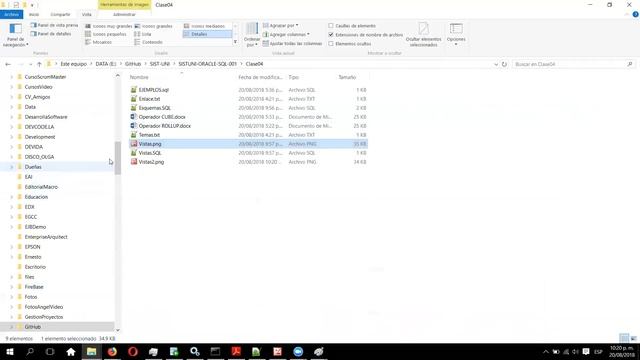Viewport: 640px width, 360px height.
Task: Expand the Dueñas folder
Action: tap(11, 167)
